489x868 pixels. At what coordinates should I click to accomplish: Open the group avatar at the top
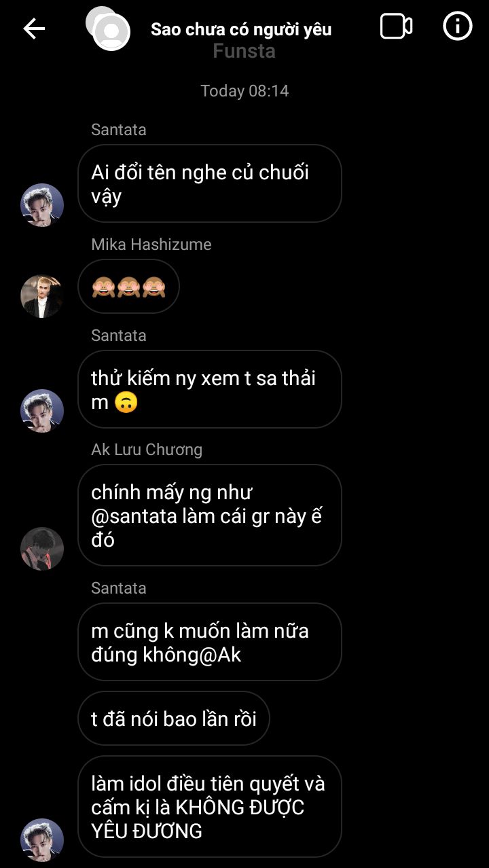click(x=109, y=29)
